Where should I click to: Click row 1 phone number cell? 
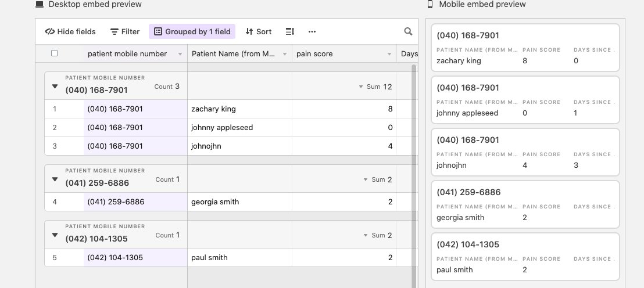point(135,109)
